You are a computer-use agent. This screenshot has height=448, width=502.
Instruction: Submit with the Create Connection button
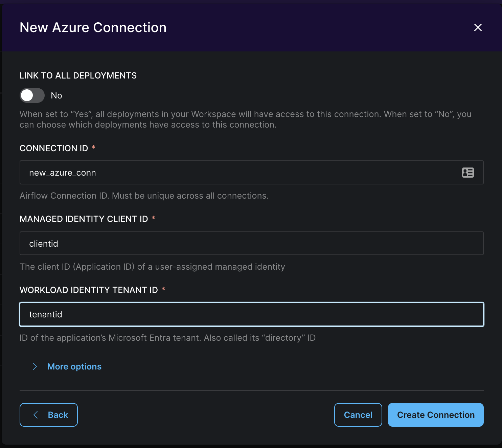[x=436, y=415]
